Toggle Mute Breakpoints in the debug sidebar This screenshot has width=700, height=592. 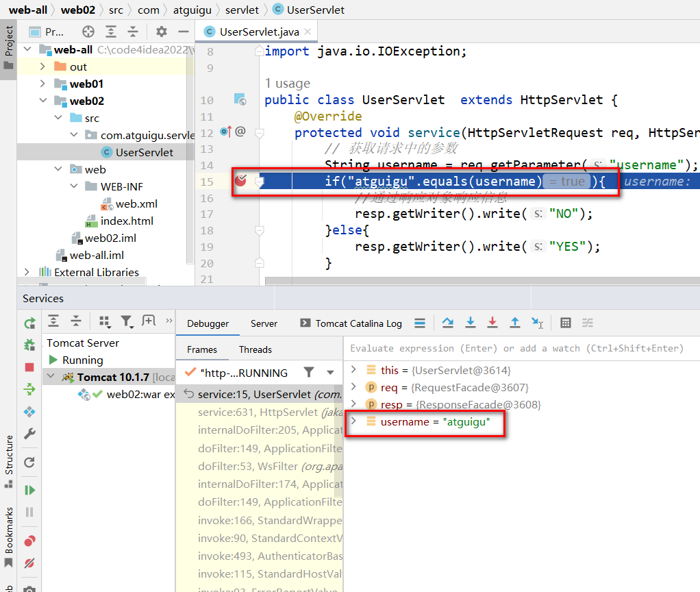click(29, 564)
